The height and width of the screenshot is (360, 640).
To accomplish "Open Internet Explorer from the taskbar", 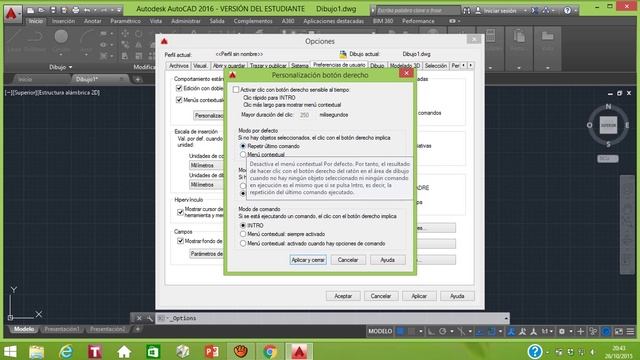I will pos(66,351).
